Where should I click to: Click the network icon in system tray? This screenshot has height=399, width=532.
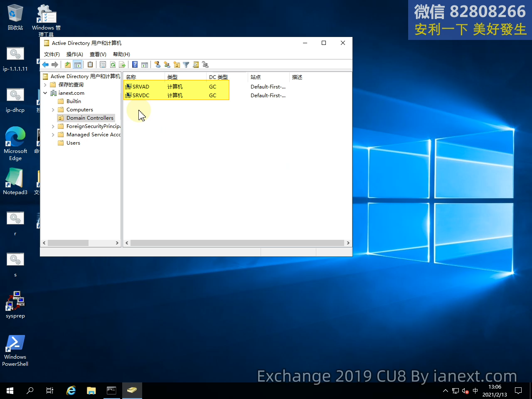456,391
